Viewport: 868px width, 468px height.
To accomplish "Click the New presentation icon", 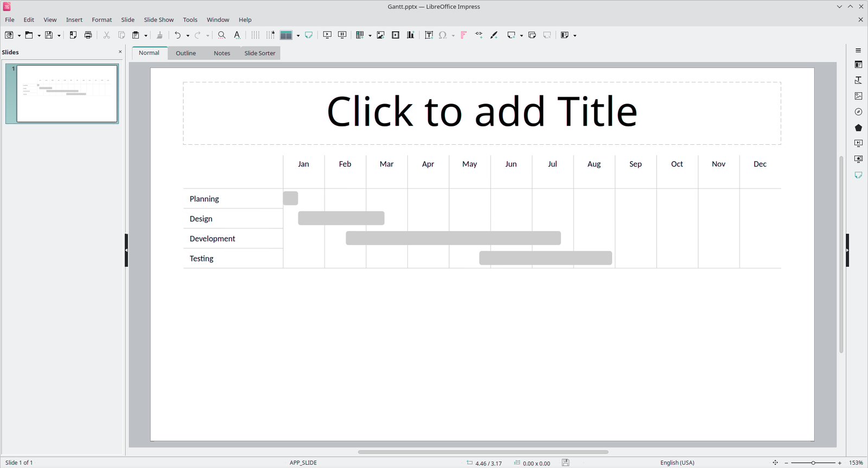I will [9, 35].
